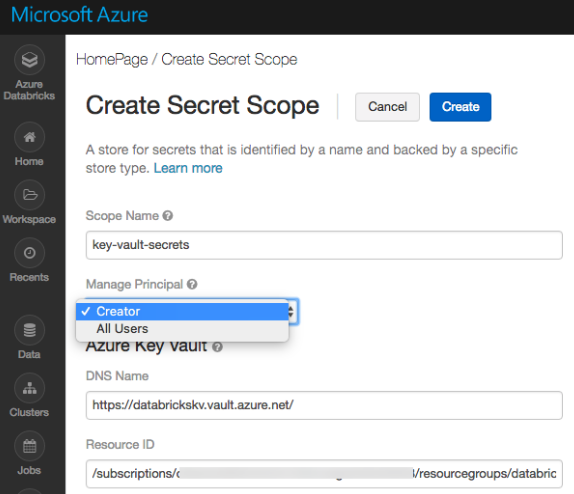This screenshot has height=494, width=574.
Task: Show the Recents clock icon
Action: [29, 253]
